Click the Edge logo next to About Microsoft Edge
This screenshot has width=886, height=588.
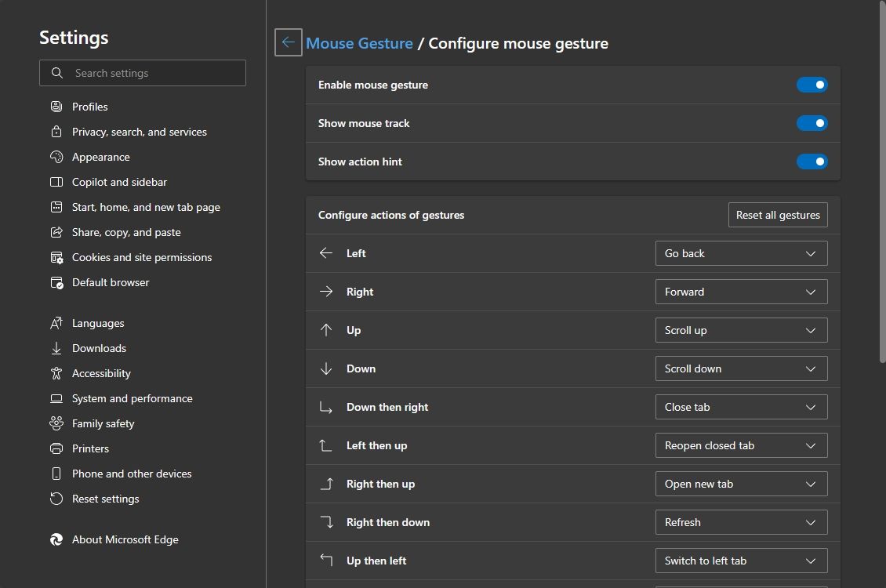pos(56,539)
